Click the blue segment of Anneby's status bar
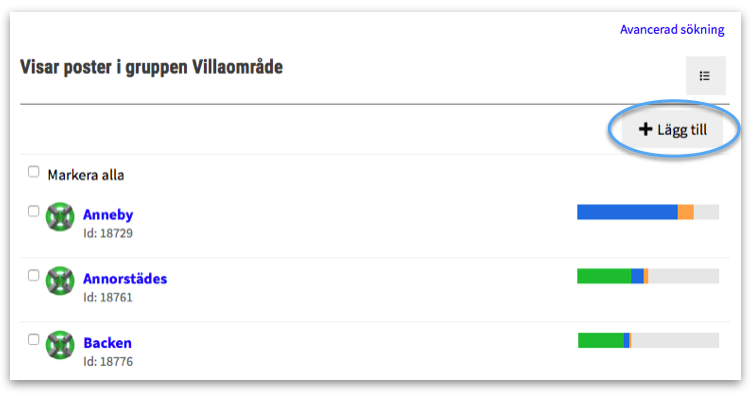Viewport: 752px width, 394px height. pyautogui.click(x=627, y=212)
